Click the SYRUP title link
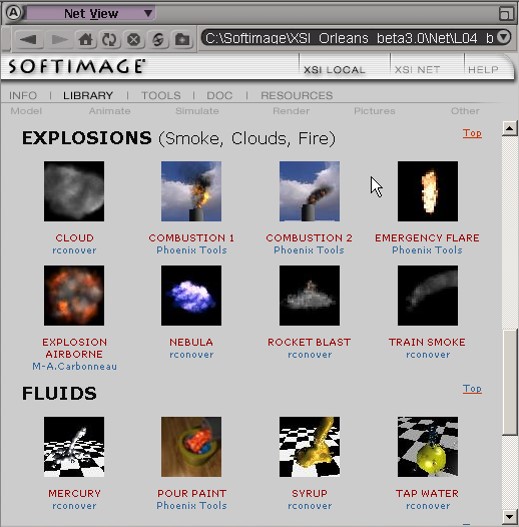The height and width of the screenshot is (527, 519). (310, 493)
